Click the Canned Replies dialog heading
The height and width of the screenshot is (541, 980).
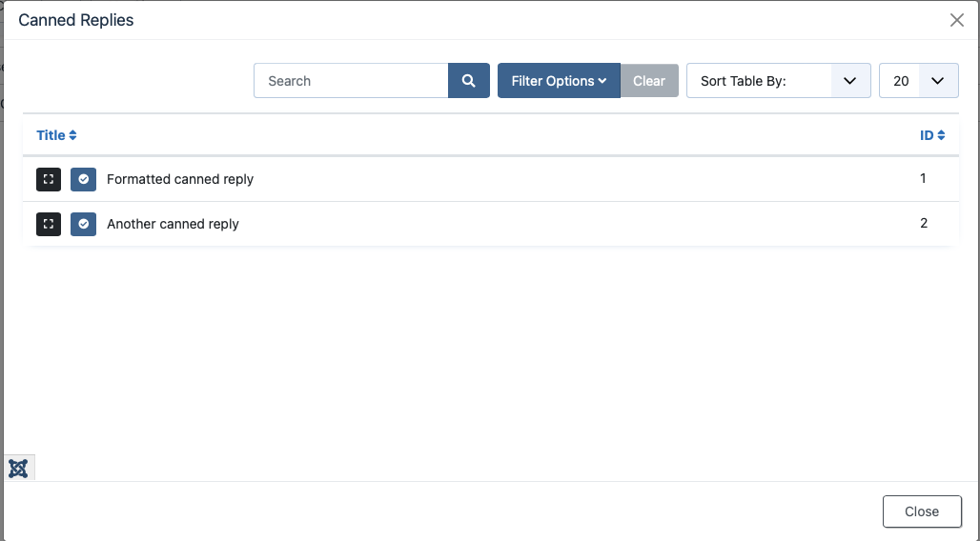click(x=76, y=20)
